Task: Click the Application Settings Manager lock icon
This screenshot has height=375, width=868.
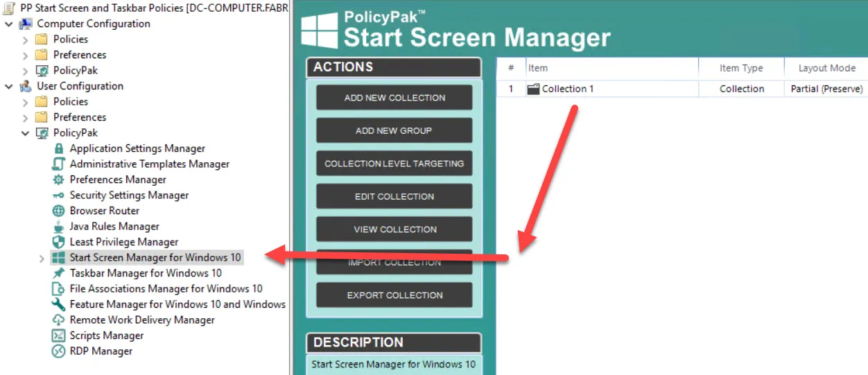Action: click(x=59, y=148)
